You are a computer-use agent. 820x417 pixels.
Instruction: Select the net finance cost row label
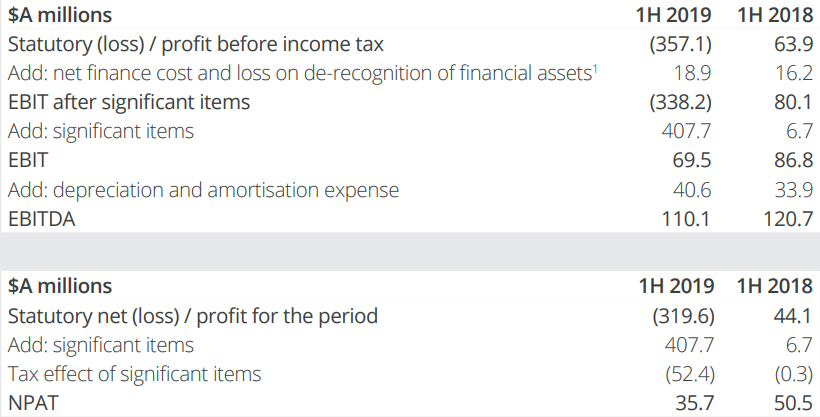point(302,73)
